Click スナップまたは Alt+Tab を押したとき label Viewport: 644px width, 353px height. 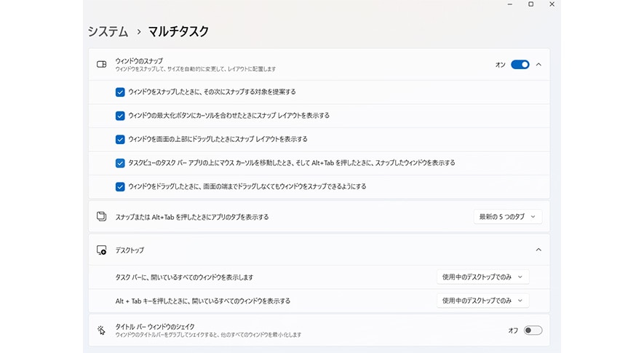point(192,217)
